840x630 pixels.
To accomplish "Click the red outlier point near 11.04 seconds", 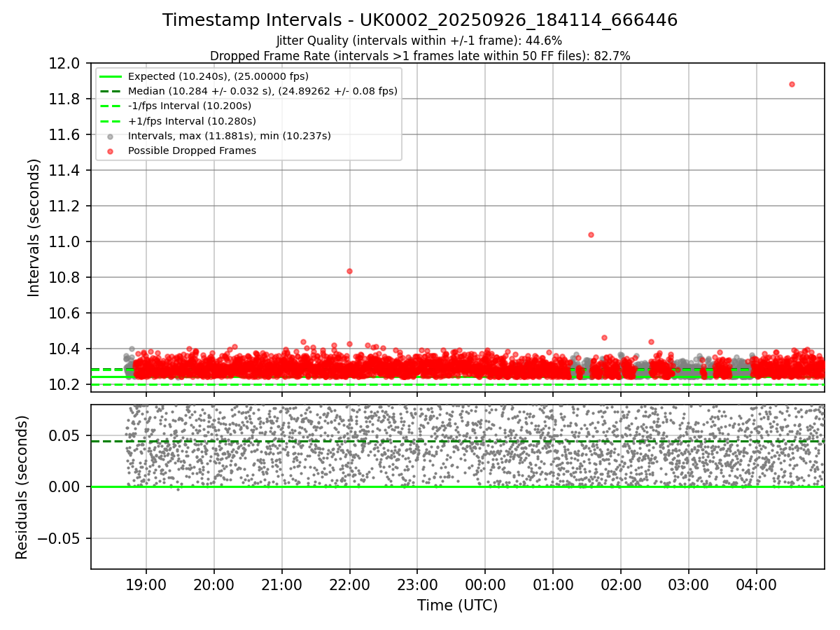I will (591, 234).
